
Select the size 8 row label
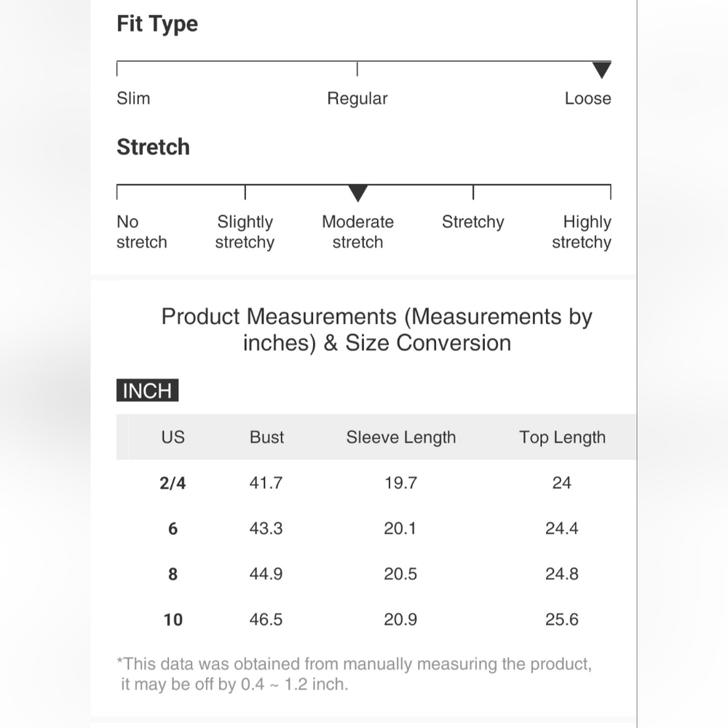[173, 574]
